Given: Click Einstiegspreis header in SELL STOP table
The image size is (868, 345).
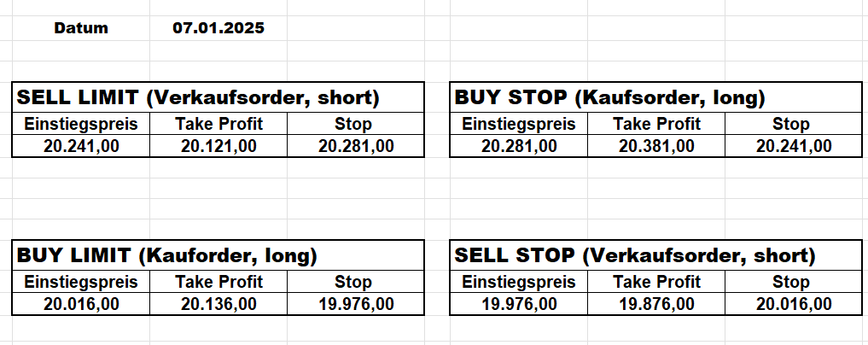Looking at the screenshot, I should point(519,282).
